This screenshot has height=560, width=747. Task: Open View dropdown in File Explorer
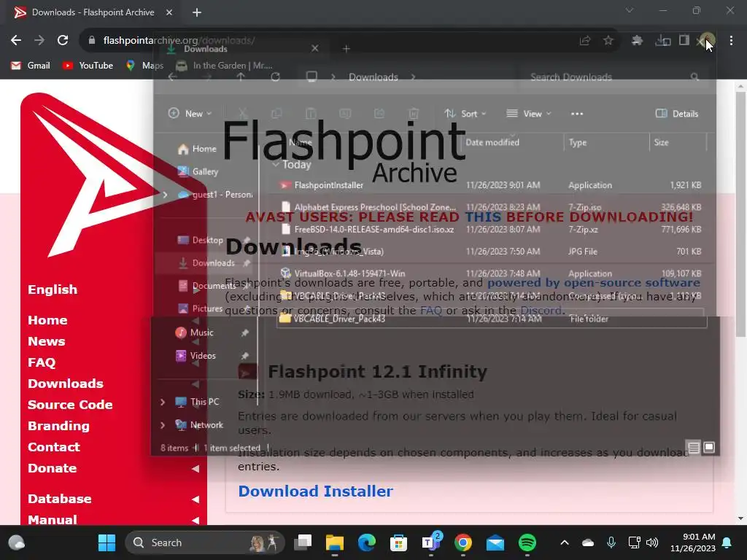(529, 113)
